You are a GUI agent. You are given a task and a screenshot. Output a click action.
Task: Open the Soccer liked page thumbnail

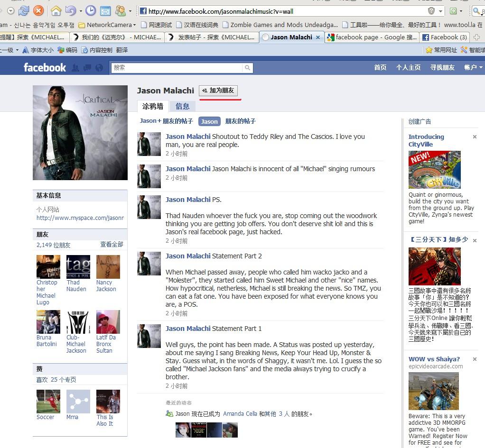tap(48, 402)
